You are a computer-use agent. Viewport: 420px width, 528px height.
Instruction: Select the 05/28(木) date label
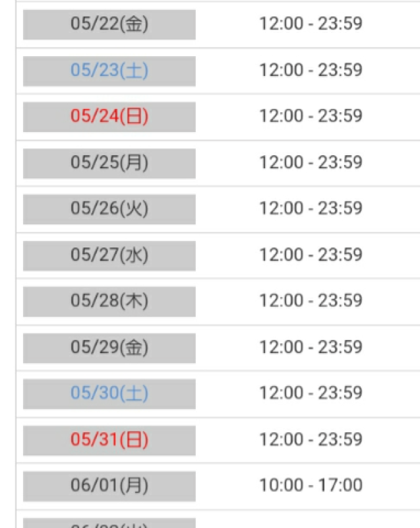pyautogui.click(x=109, y=302)
